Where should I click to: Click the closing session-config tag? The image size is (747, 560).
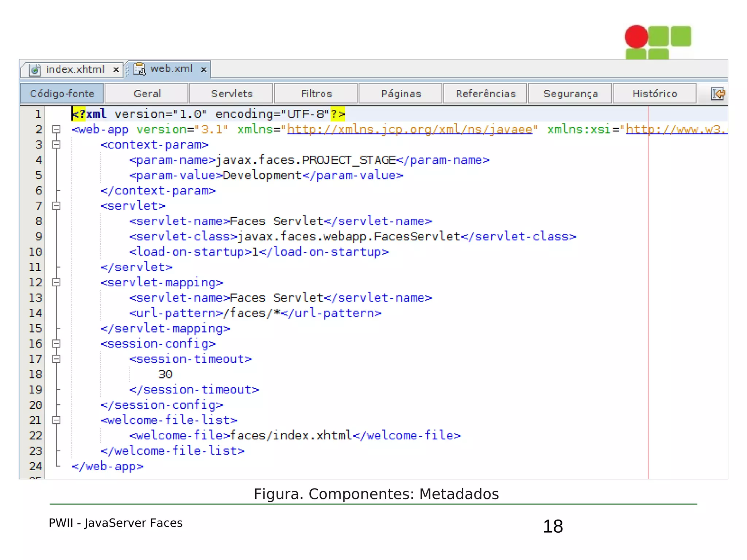coord(162,405)
